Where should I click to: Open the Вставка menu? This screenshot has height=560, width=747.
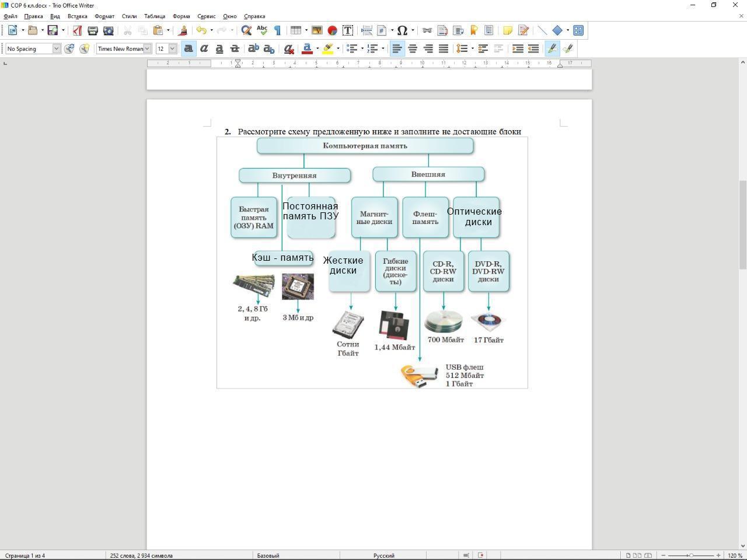(x=77, y=16)
